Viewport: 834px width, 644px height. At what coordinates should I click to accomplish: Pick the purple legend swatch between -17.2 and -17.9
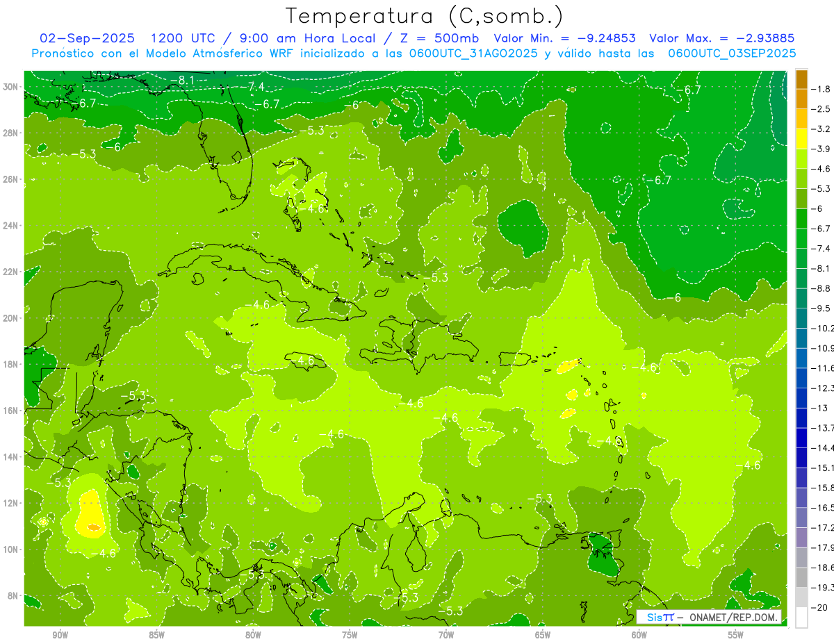801,537
